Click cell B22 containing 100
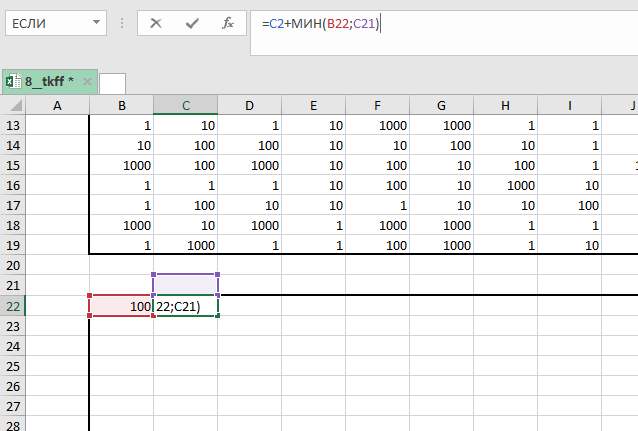 [x=121, y=306]
